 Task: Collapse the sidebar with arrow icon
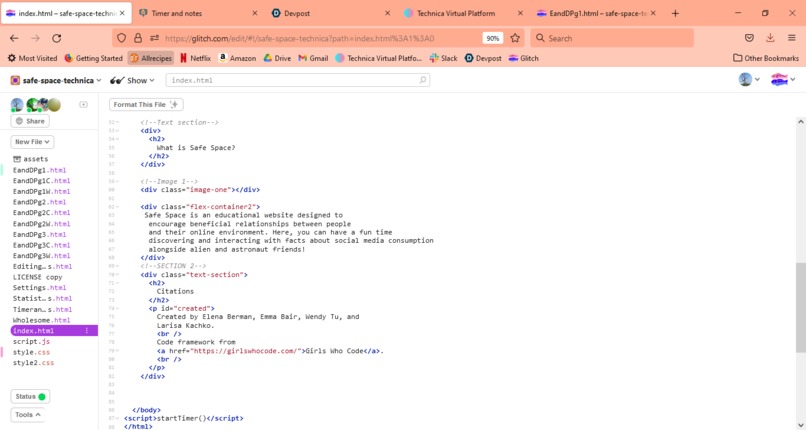click(83, 104)
